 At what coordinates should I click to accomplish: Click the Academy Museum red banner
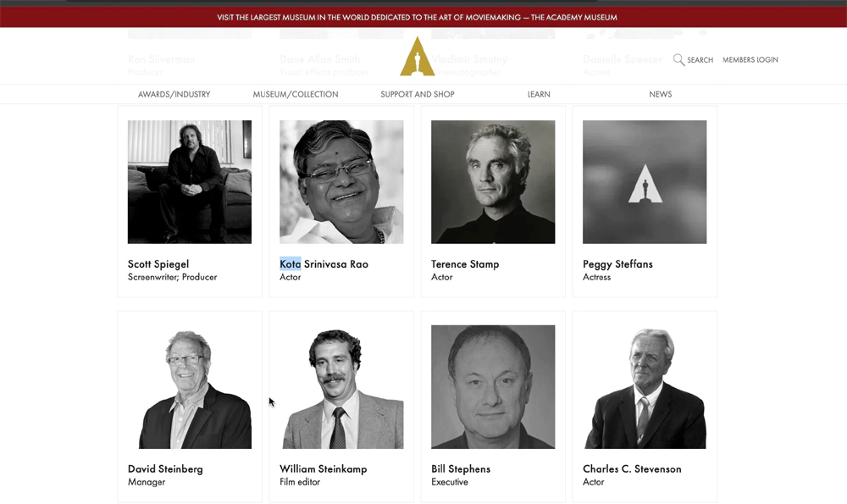tap(417, 17)
